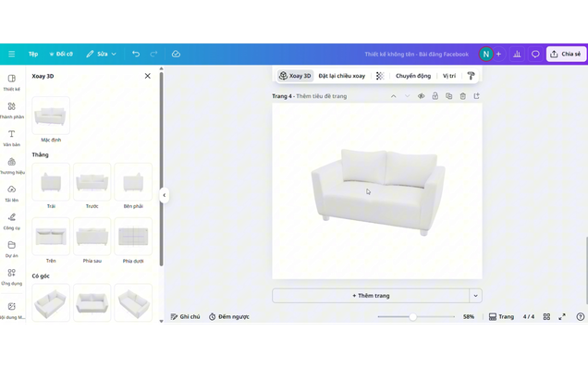The height and width of the screenshot is (368, 588).
Task: Open the 58% zoom level menu
Action: 469,316
